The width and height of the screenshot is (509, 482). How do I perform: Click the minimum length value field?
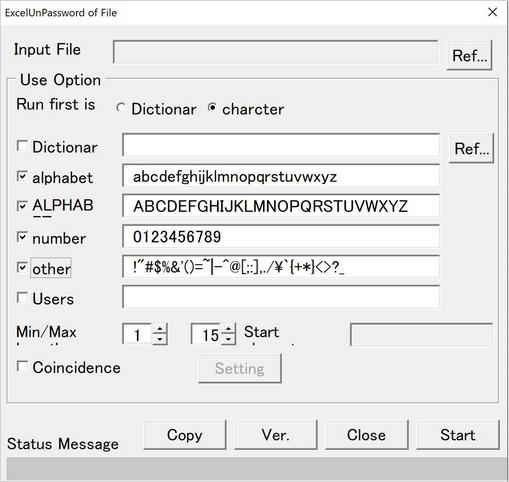[138, 334]
